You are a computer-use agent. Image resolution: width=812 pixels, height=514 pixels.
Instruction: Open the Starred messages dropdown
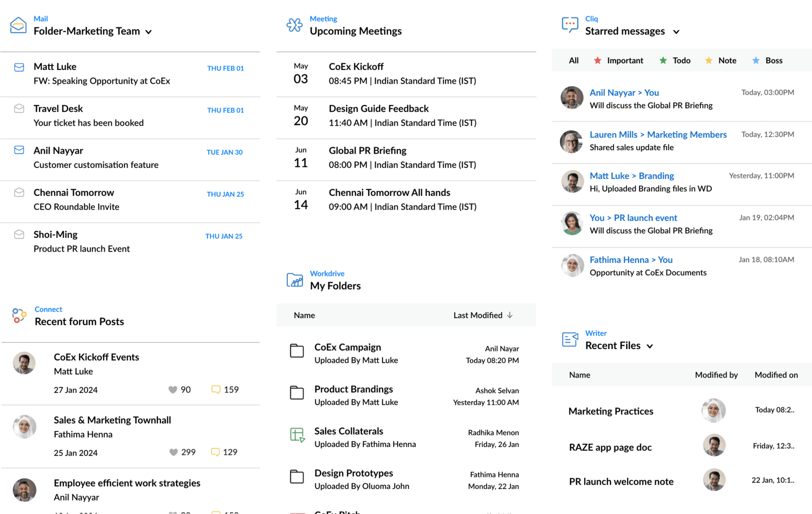point(676,31)
